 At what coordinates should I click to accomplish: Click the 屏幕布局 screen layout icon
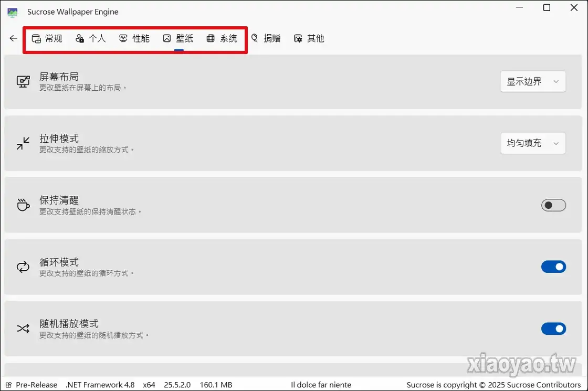23,81
